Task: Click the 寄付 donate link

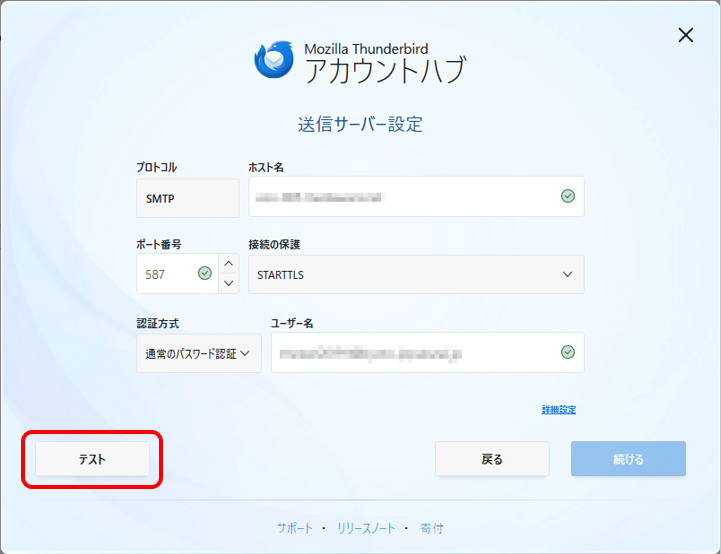Action: [x=432, y=528]
